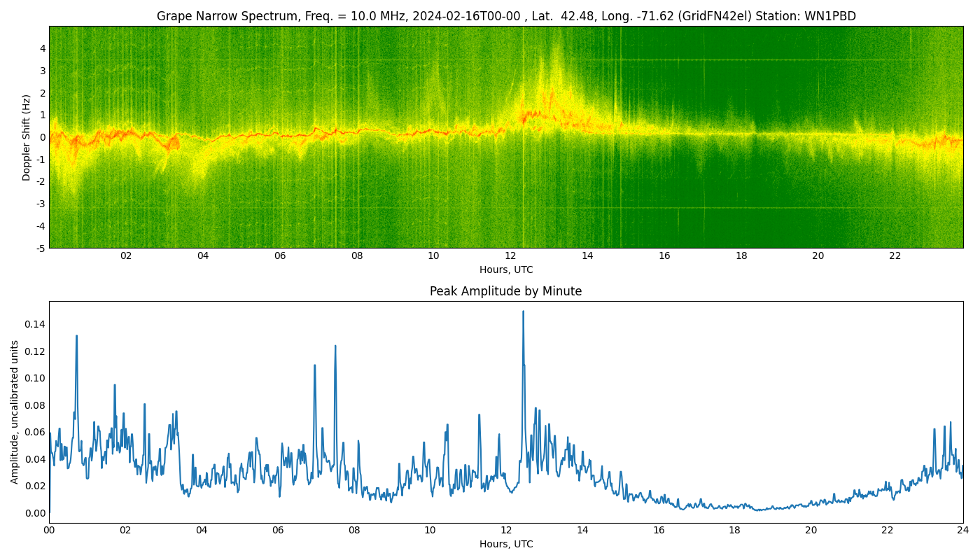Click the amplitude spike just before hour 01
Viewport: 980px width, 560px height.
(x=76, y=337)
